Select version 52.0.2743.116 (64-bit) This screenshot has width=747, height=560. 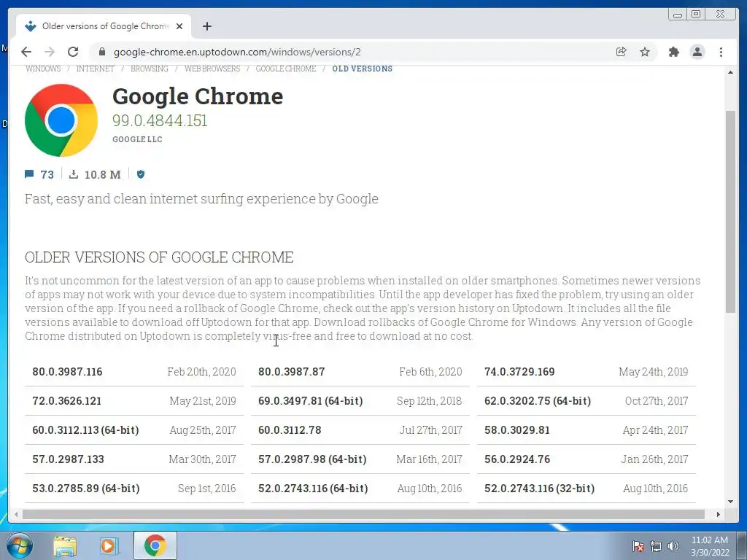click(313, 488)
